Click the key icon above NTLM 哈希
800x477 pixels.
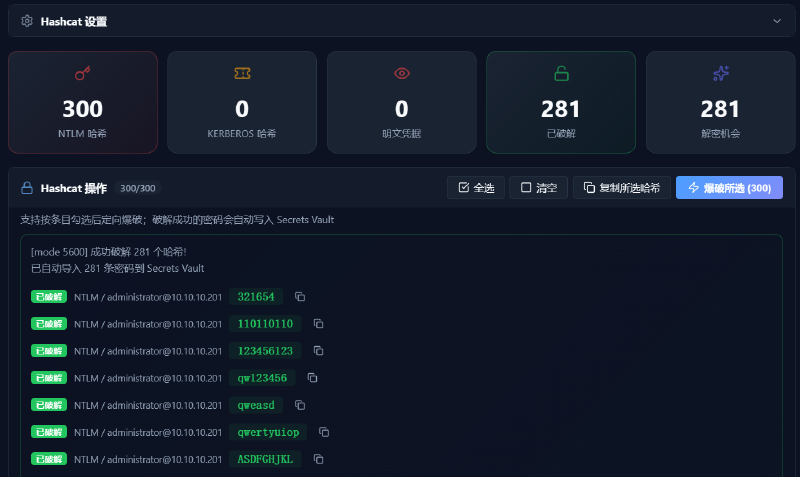click(x=82, y=73)
